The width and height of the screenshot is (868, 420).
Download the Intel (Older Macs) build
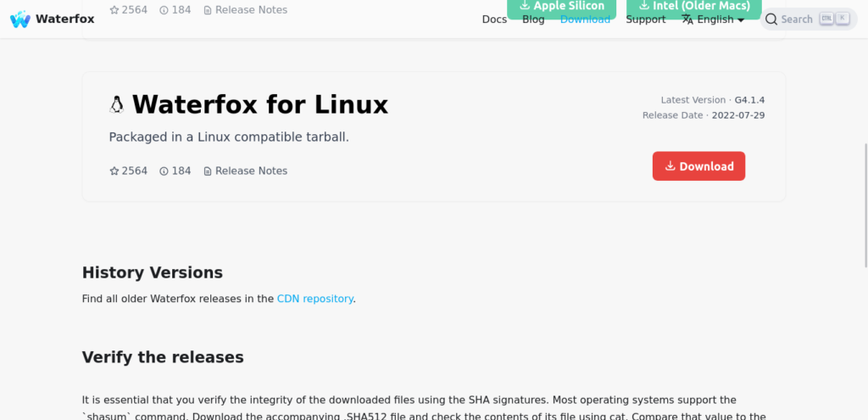click(694, 8)
